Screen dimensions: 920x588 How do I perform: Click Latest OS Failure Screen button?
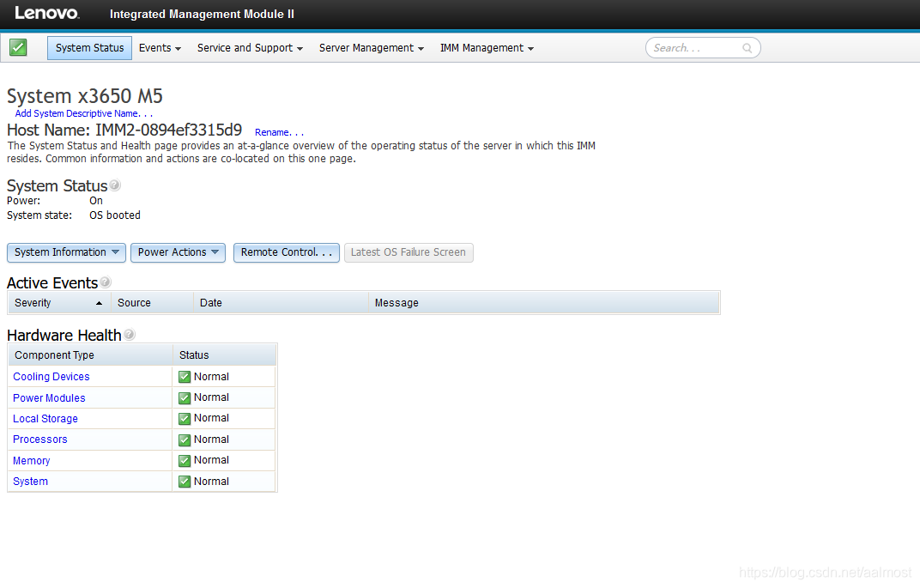(x=409, y=252)
